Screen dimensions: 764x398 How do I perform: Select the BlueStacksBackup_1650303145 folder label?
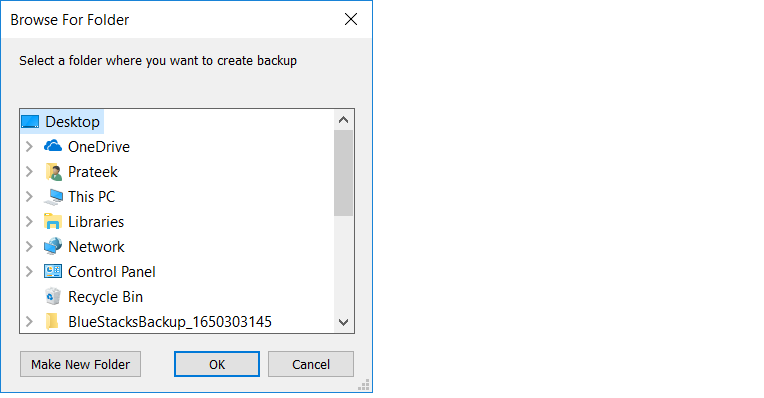coord(170,322)
